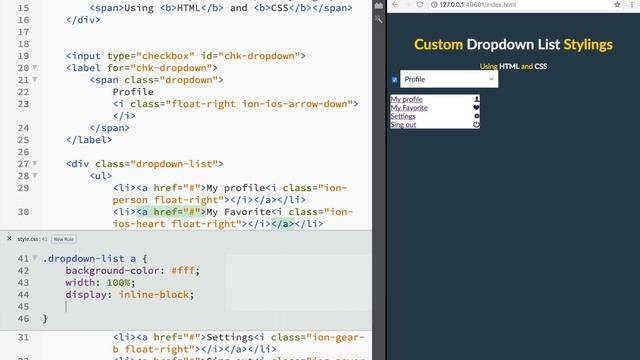The image size is (640, 360).
Task: Uncheck the blue checkbox beside Profile
Action: tap(394, 80)
